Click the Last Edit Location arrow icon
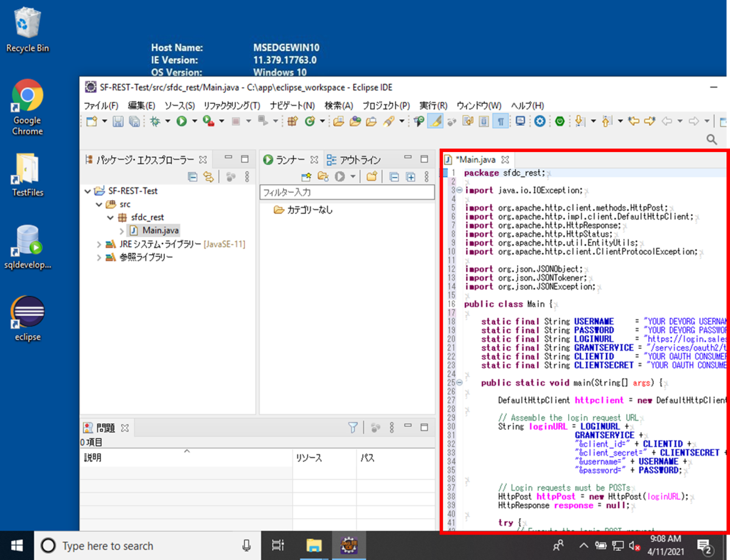Viewport: 730px width, 560px height. click(x=634, y=122)
